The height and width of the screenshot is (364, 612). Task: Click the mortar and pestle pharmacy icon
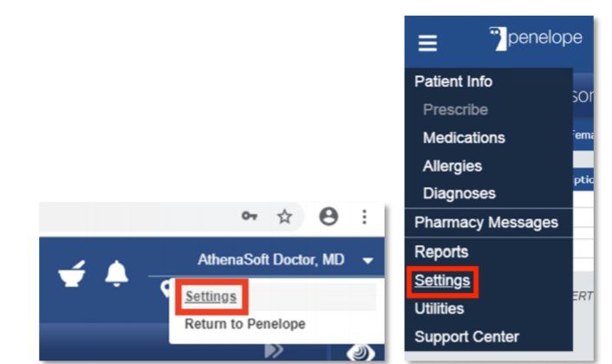coord(72,274)
